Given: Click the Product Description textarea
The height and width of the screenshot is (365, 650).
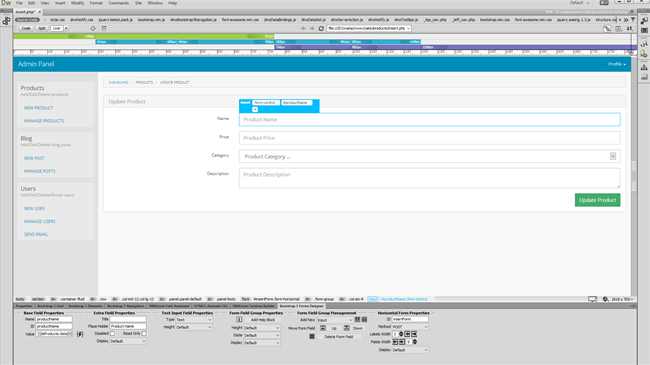Looking at the screenshot, I should point(429,178).
